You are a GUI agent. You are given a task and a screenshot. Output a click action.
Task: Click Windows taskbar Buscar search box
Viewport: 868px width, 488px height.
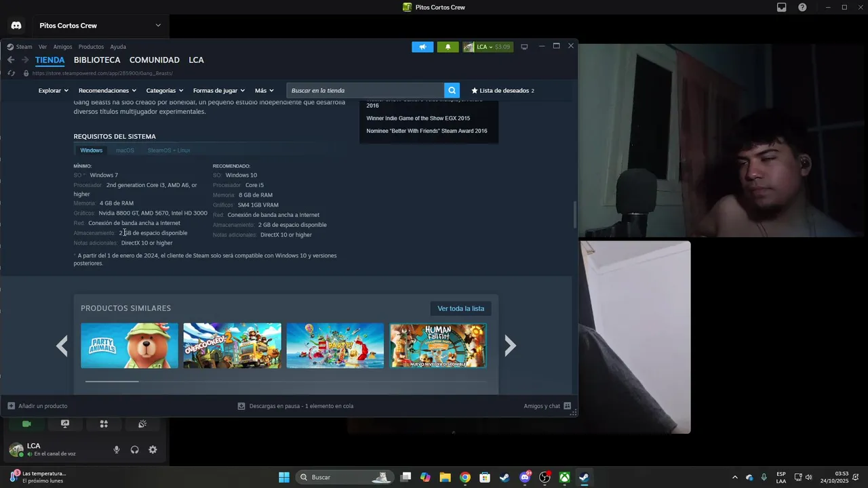(x=344, y=477)
